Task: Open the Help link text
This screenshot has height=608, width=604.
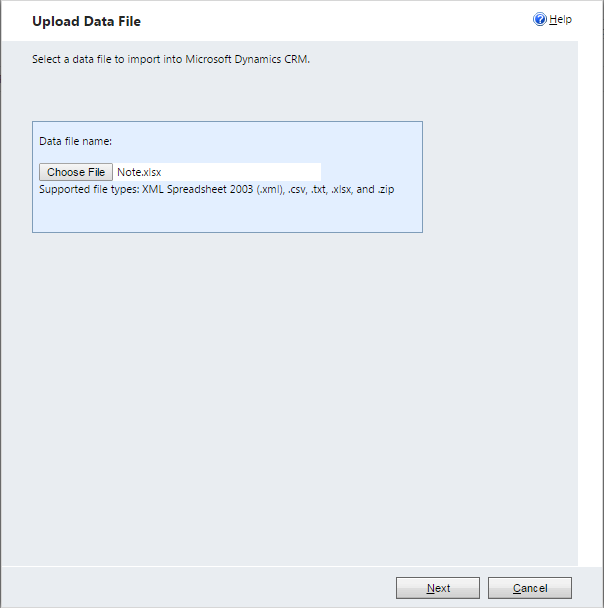Action: (561, 19)
